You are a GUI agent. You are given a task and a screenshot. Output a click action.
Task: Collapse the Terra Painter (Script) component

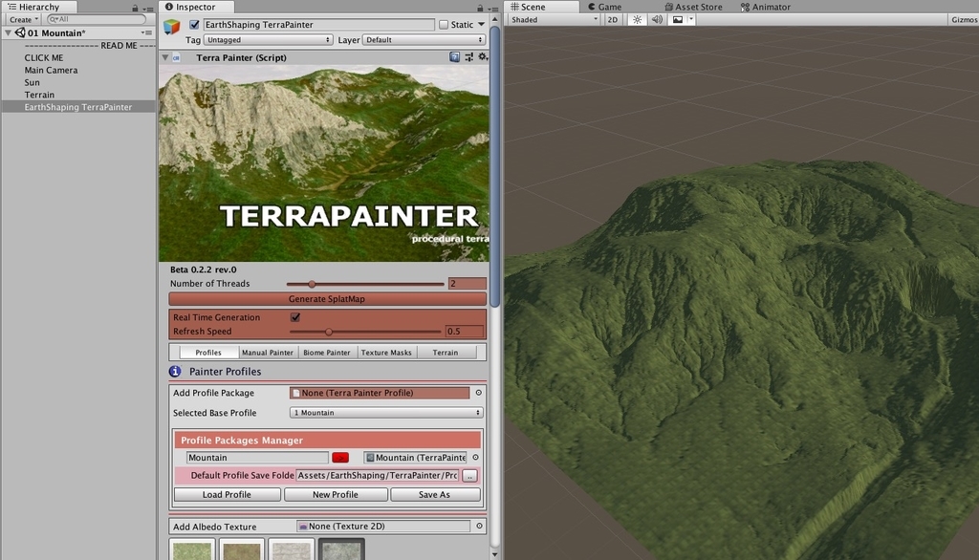tap(164, 57)
